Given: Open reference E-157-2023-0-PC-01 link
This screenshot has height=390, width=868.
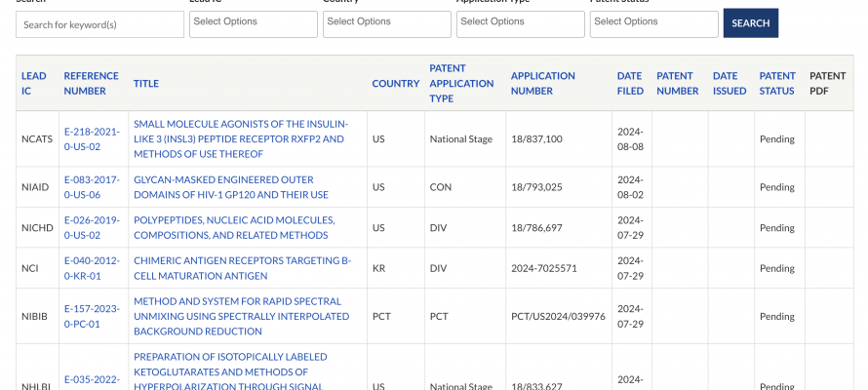Looking at the screenshot, I should [x=91, y=316].
